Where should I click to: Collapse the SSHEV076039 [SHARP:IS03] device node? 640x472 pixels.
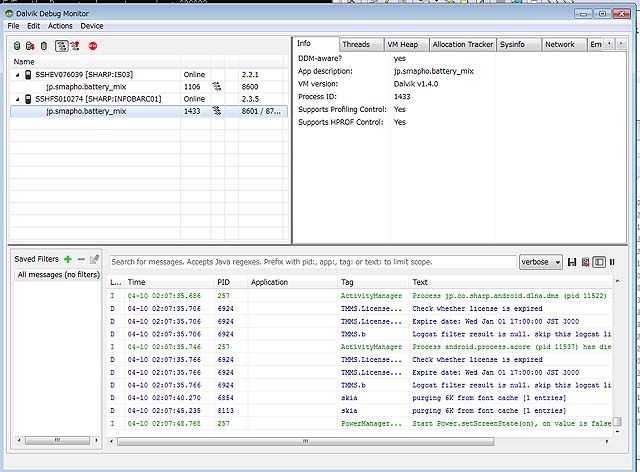tap(18, 75)
